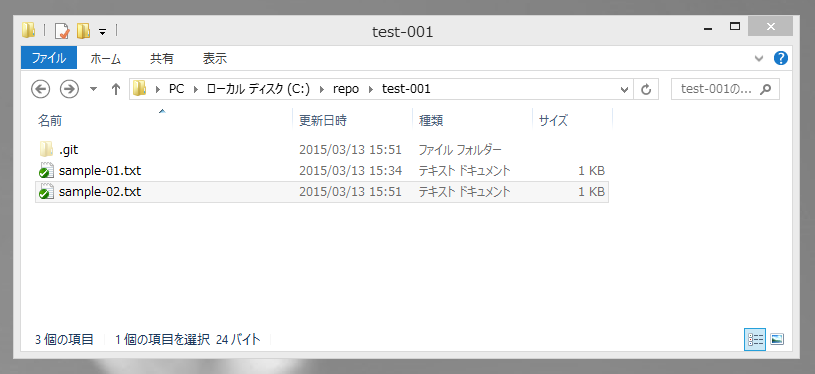Select the sample-01.txt file name

tap(100, 171)
